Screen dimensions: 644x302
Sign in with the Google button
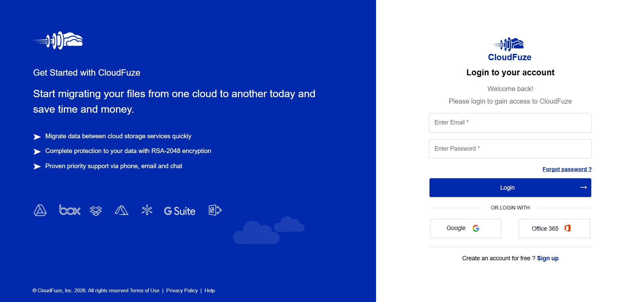point(465,228)
